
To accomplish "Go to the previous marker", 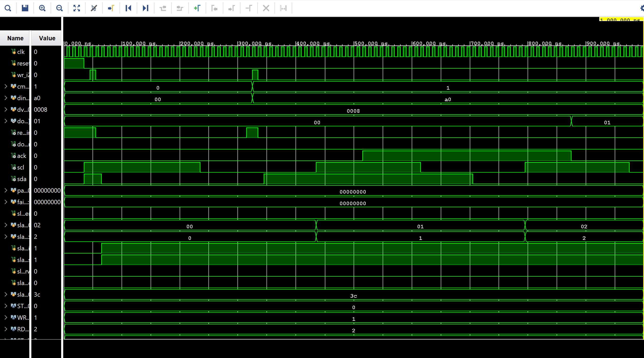I will (214, 8).
